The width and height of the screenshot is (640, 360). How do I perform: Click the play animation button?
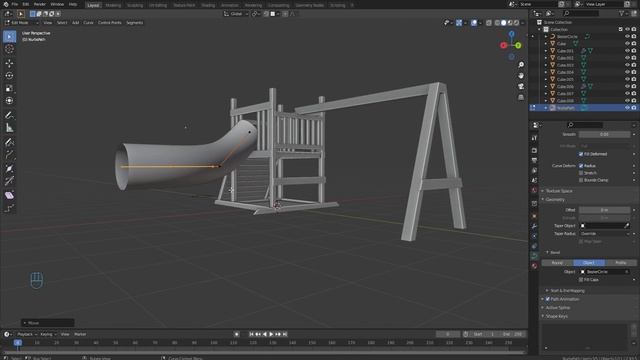pyautogui.click(x=271, y=334)
